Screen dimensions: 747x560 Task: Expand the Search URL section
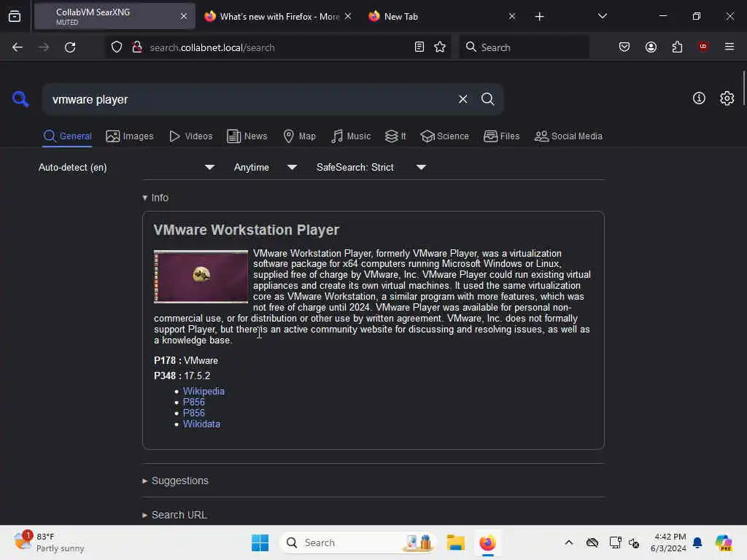[x=174, y=515]
